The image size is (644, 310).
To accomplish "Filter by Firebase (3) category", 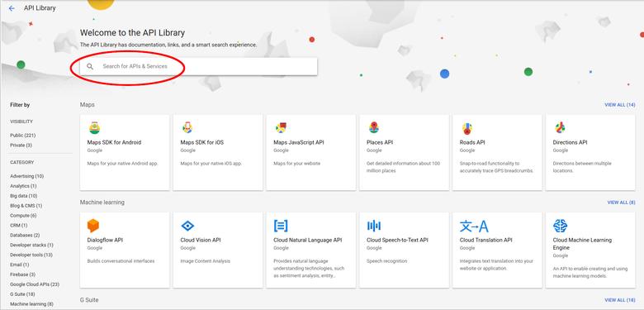I will [x=22, y=274].
